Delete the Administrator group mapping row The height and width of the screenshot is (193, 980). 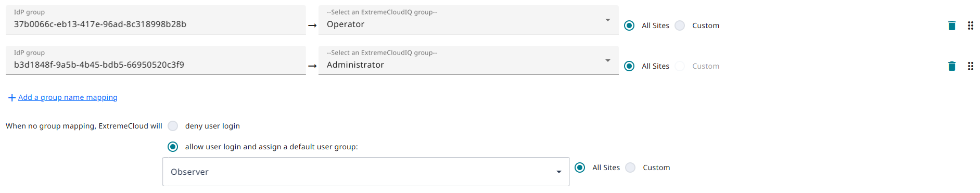[x=952, y=66]
